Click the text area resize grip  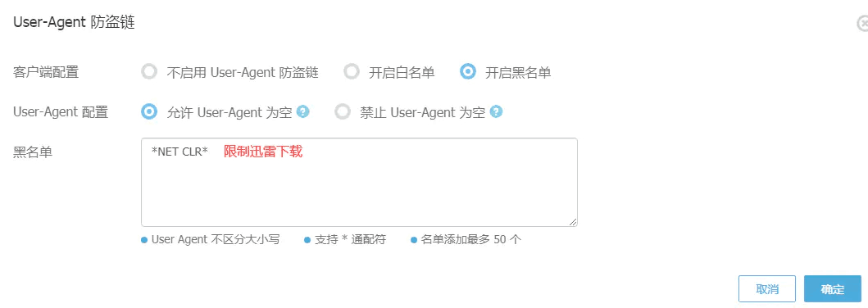point(572,221)
